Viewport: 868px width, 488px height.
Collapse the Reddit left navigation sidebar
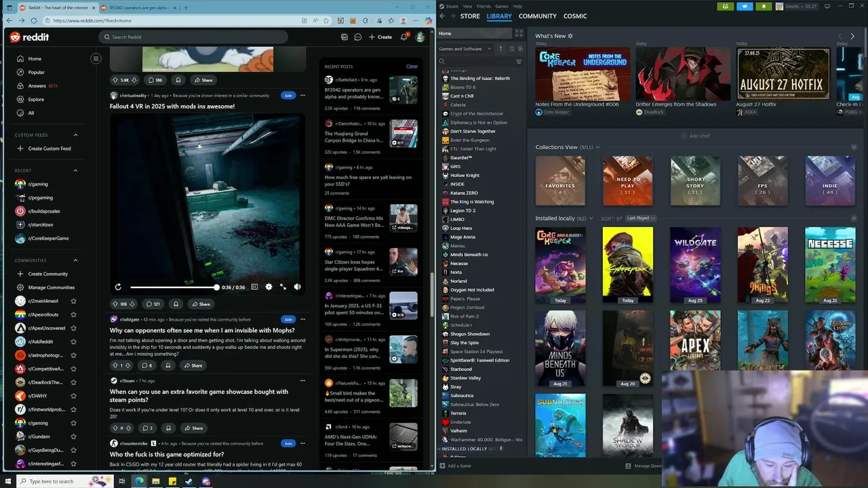[96, 58]
